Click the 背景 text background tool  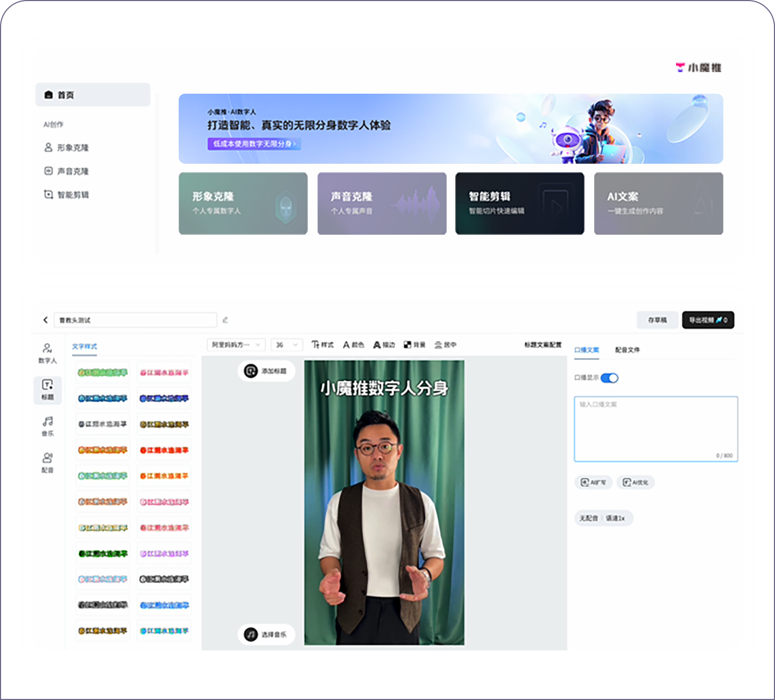414,345
